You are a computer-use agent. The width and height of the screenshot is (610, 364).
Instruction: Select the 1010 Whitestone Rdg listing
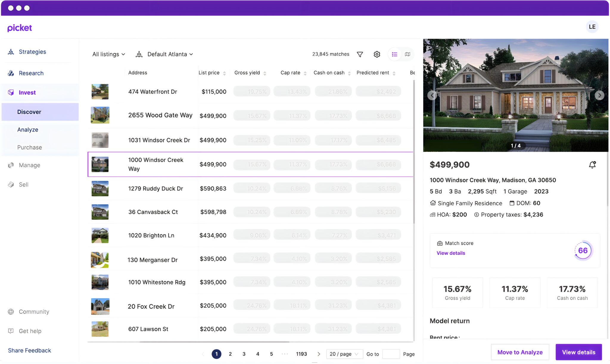click(250, 282)
